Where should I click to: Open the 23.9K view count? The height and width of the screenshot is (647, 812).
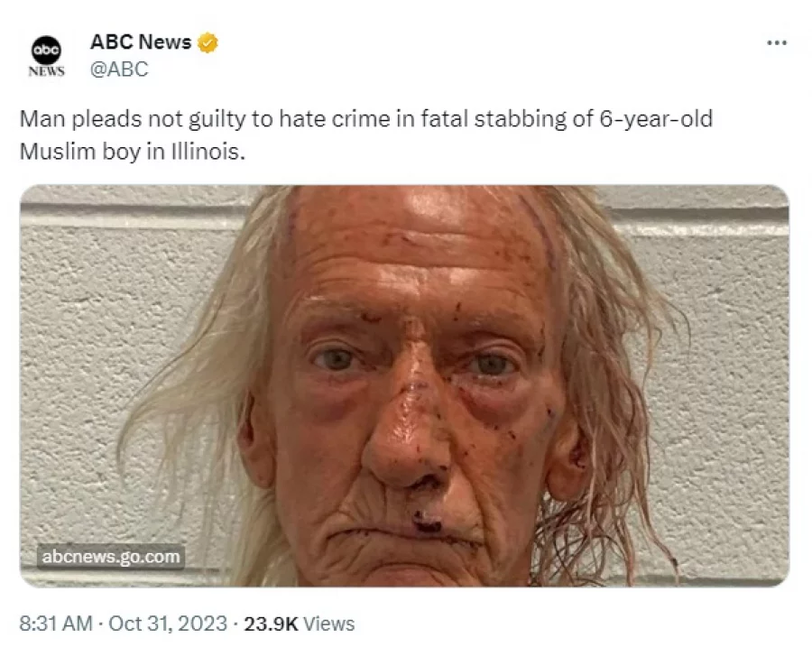271,624
